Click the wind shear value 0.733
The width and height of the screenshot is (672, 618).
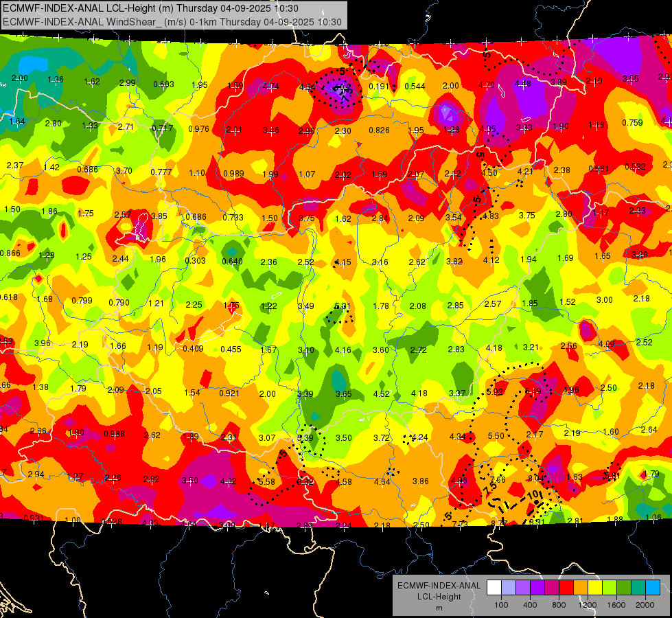233,218
